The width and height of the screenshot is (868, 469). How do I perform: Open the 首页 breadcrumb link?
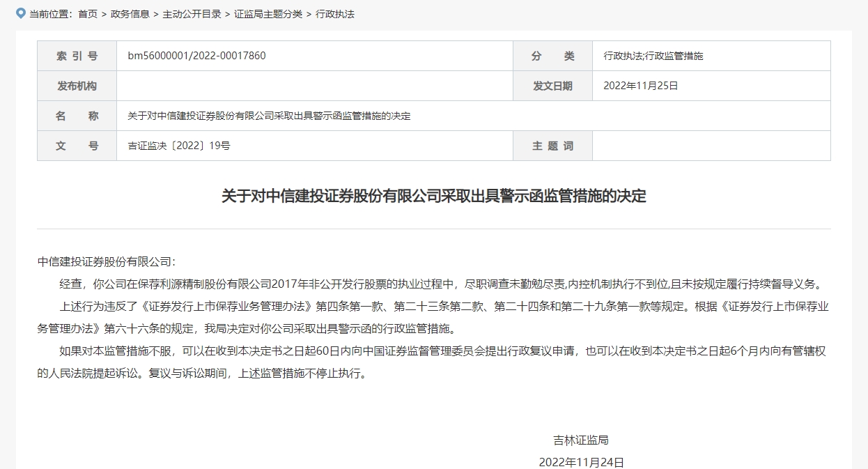tap(88, 14)
